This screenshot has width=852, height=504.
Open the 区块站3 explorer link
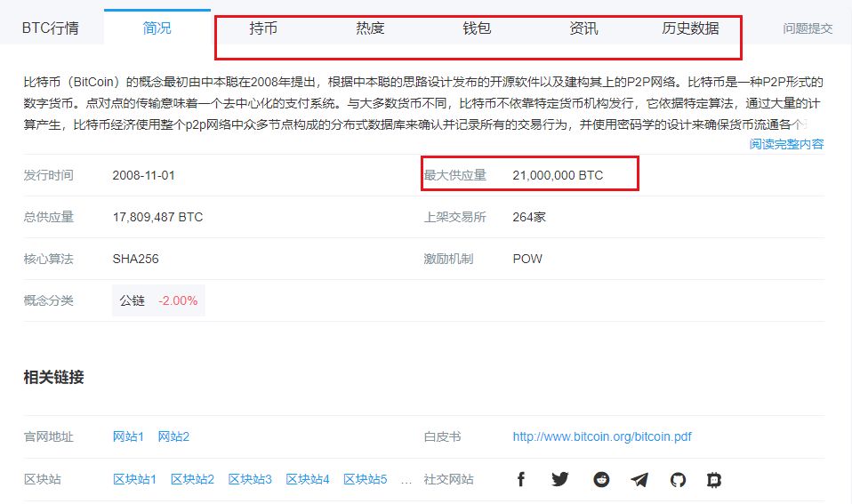point(250,479)
